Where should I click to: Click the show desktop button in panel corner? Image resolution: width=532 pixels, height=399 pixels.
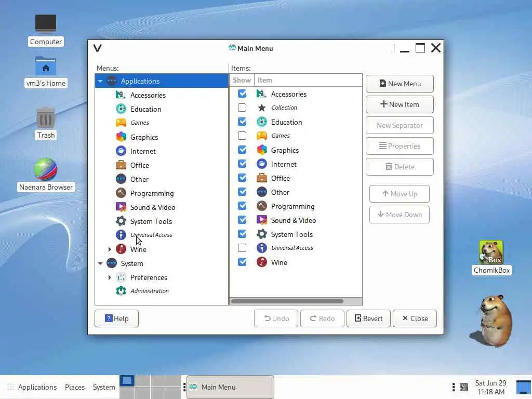click(x=524, y=387)
